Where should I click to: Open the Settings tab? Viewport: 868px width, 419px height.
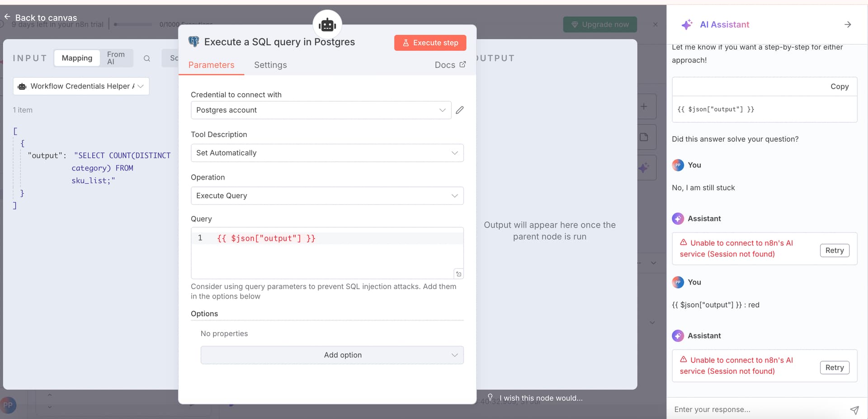(270, 65)
